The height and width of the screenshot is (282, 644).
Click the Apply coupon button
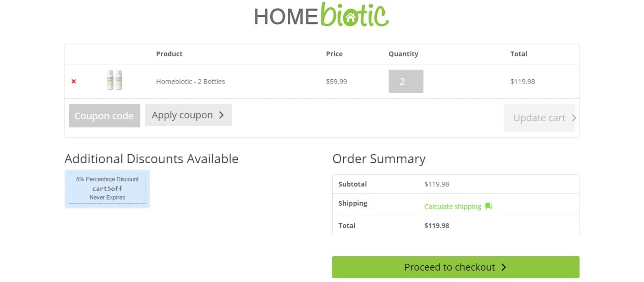click(189, 115)
